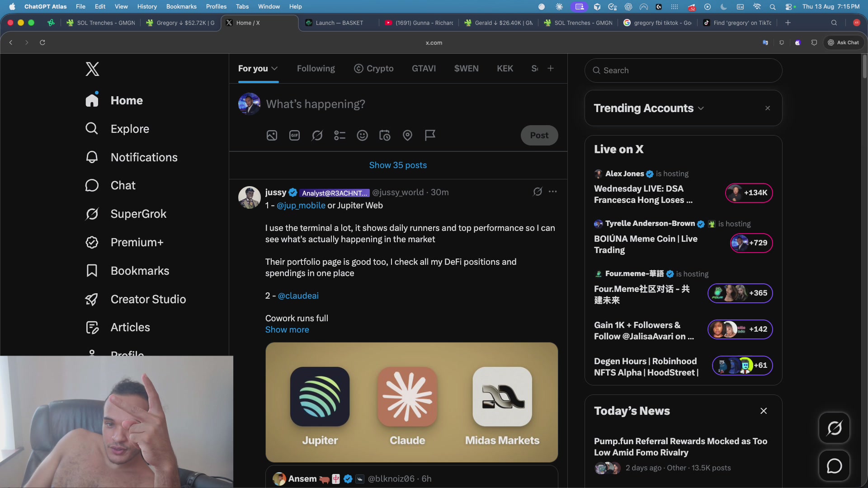Image resolution: width=868 pixels, height=488 pixels.
Task: Dismiss the Trending Accounts panel
Action: 768,108
